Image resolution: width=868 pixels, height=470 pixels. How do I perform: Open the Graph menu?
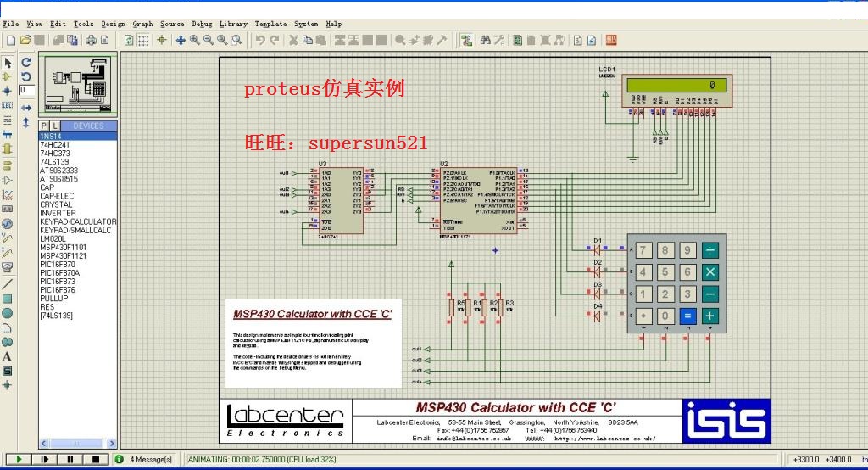142,24
